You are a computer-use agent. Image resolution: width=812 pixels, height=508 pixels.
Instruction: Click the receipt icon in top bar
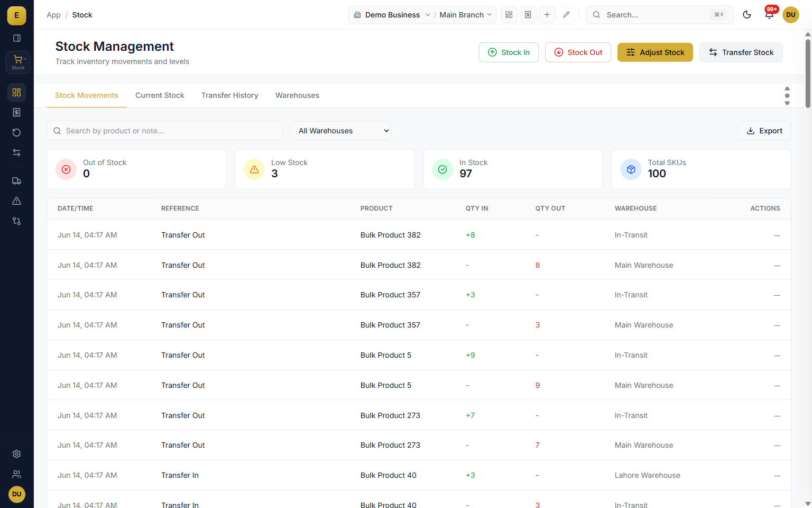[x=528, y=15]
